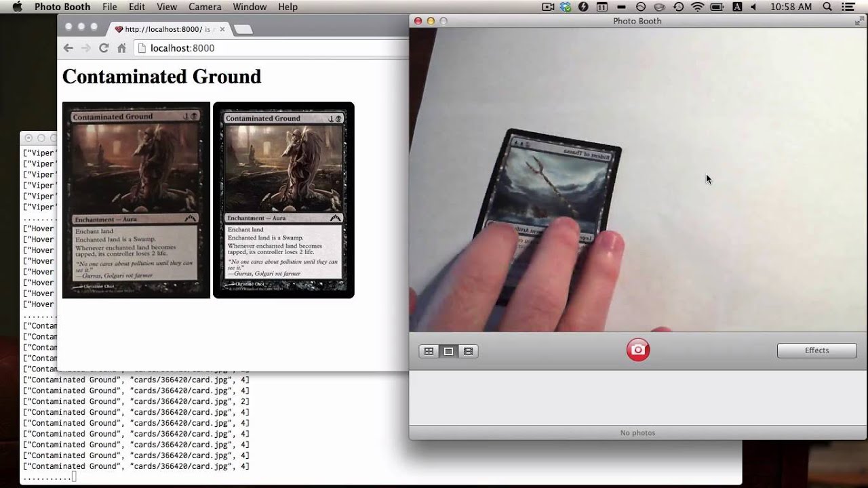Open the calendar menu bar icon
Screen dimensions: 868x488
tap(601, 7)
